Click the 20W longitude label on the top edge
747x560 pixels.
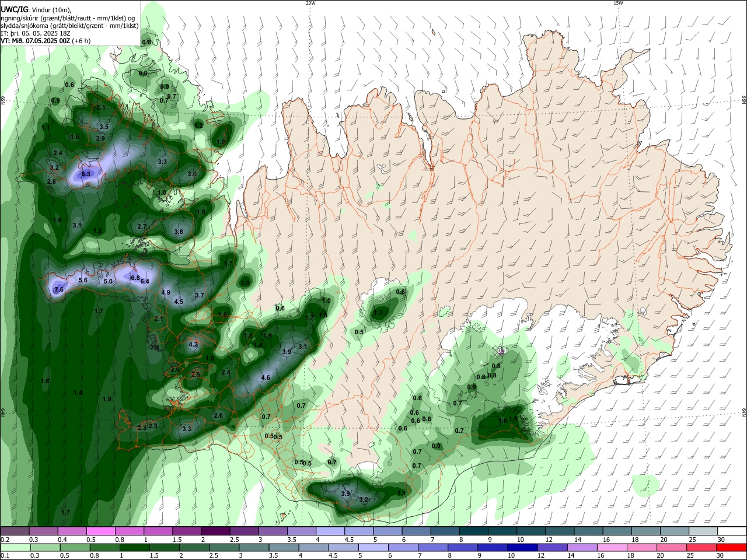click(x=310, y=3)
